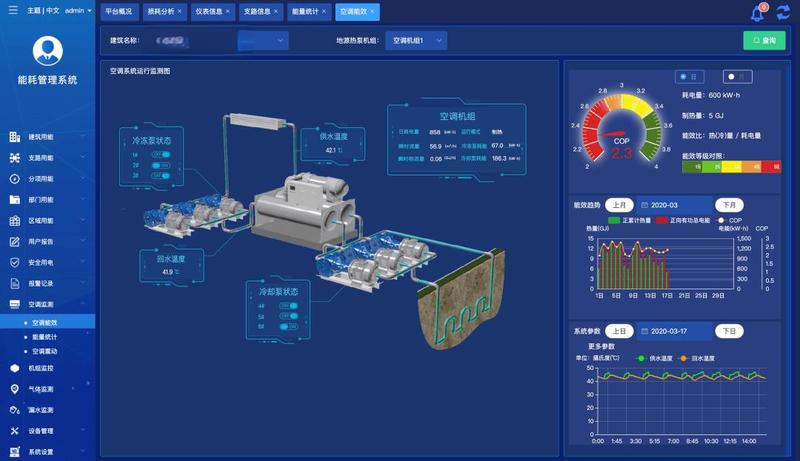The image size is (800, 461).
Task: Click the refresh arrows icon
Action: point(782,13)
